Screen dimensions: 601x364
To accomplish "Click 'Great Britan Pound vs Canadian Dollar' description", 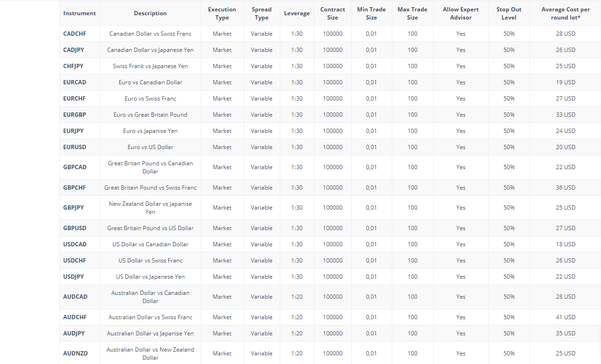I will point(151,167).
